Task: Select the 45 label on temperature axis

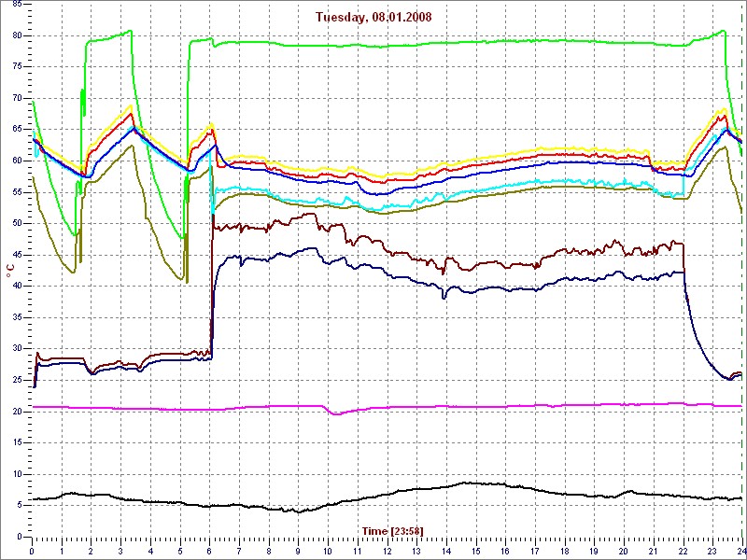Action: point(16,255)
